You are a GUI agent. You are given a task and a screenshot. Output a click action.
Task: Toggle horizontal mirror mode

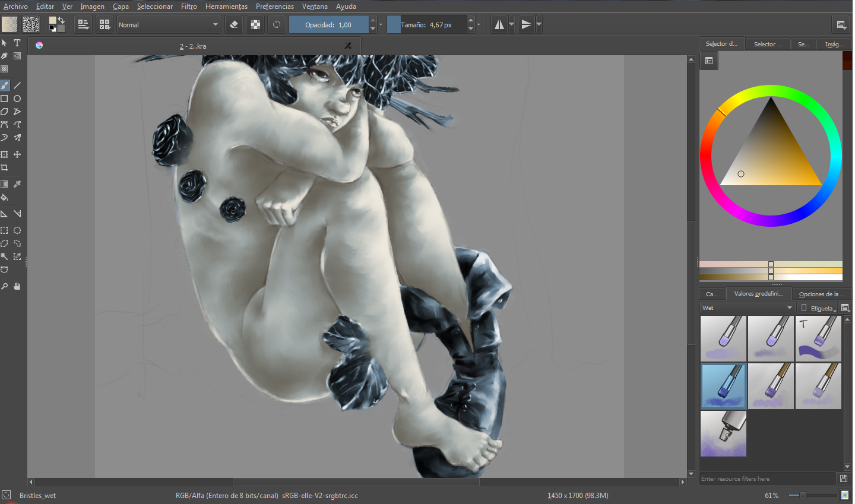pos(499,24)
